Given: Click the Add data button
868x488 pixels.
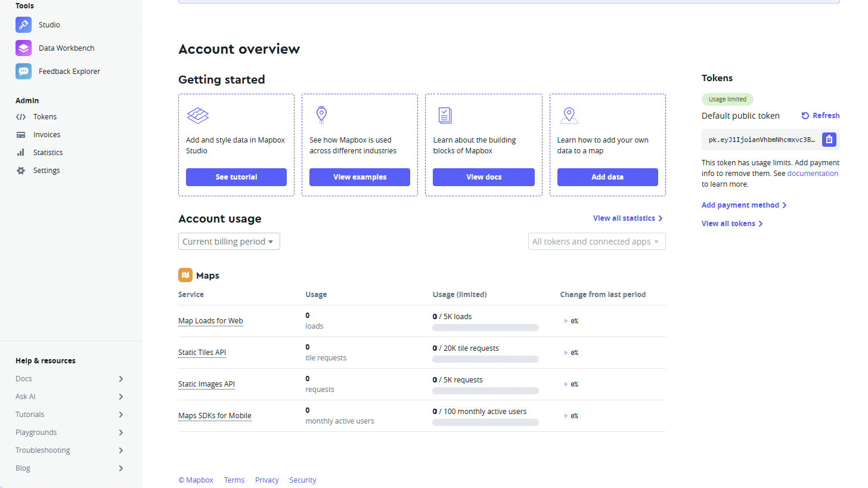Looking at the screenshot, I should pos(607,177).
